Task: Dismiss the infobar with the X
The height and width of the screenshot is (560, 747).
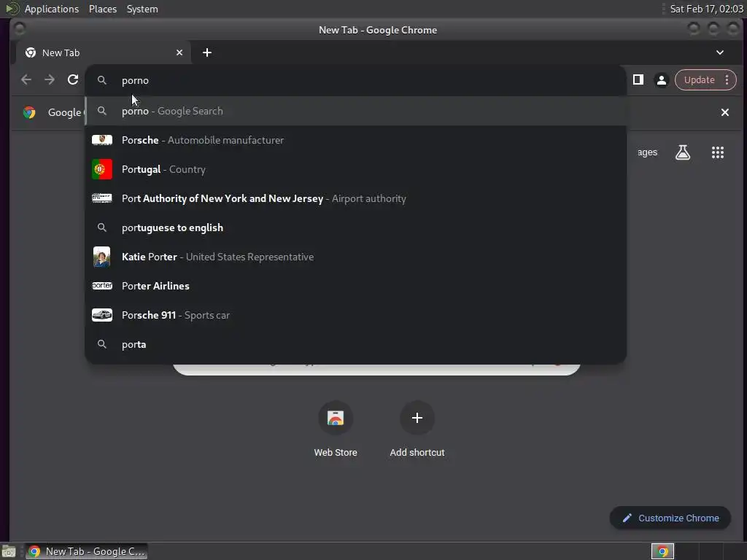Action: [x=724, y=112]
